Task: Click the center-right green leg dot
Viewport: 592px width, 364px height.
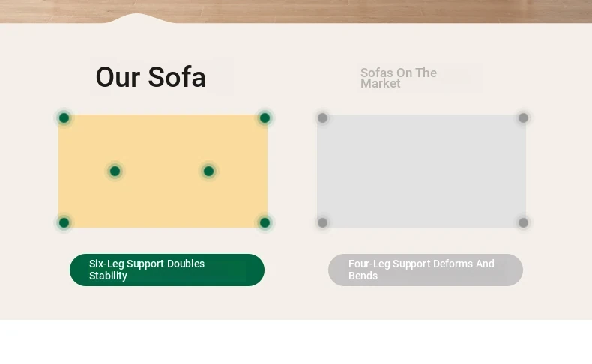Action: (208, 172)
